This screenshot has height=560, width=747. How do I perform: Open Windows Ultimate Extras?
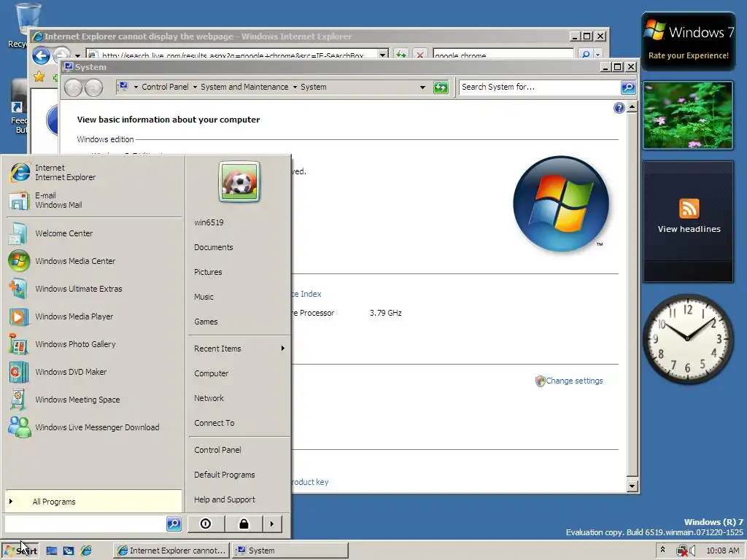(x=94, y=289)
